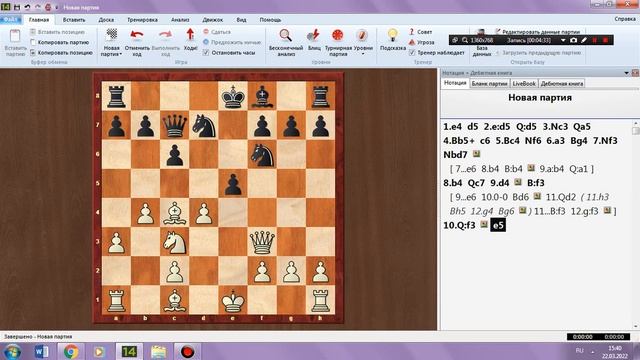
Task: Jump to move 8.b4 in notation
Action: pyautogui.click(x=453, y=182)
